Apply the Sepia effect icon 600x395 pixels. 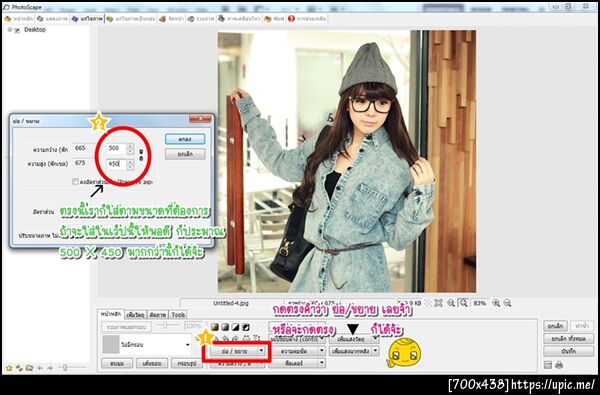click(215, 326)
